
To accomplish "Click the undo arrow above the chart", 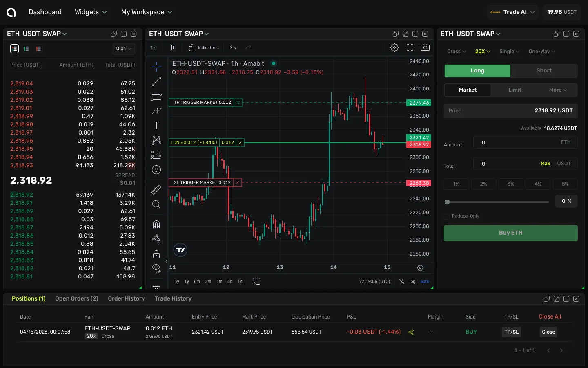I will pos(233,47).
